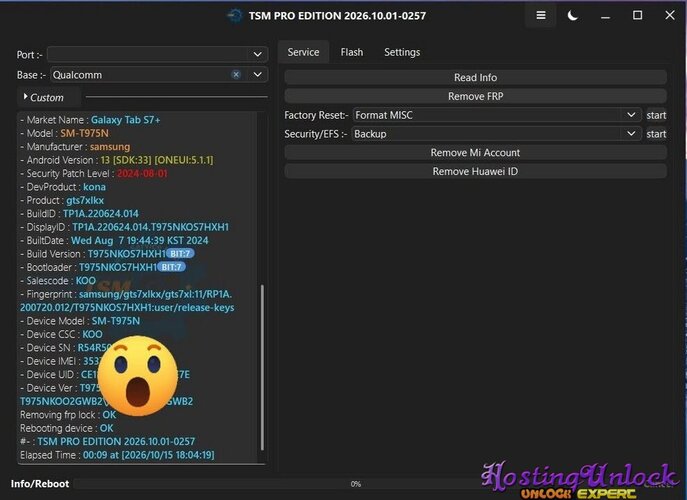The image size is (687, 500).
Task: Open the Port dropdown arrow
Action: click(x=258, y=54)
